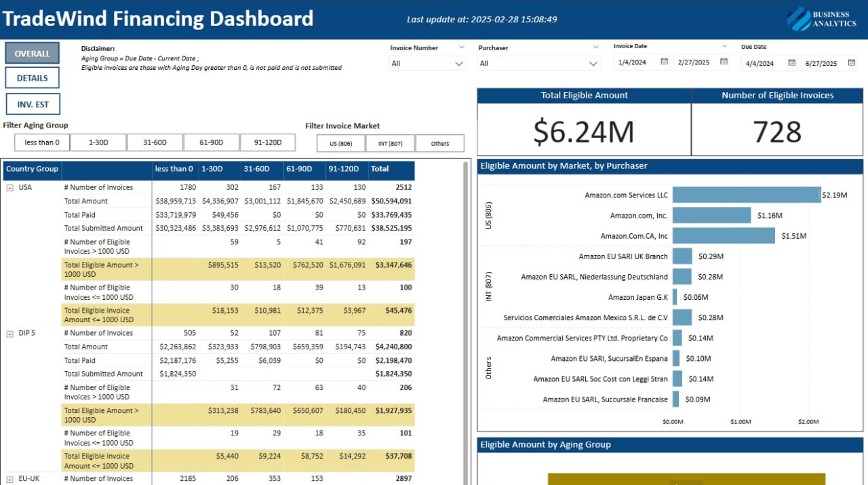Viewport: 868px width, 485px height.
Task: Open calendar picker for 4/4/2024 due date
Action: click(791, 63)
